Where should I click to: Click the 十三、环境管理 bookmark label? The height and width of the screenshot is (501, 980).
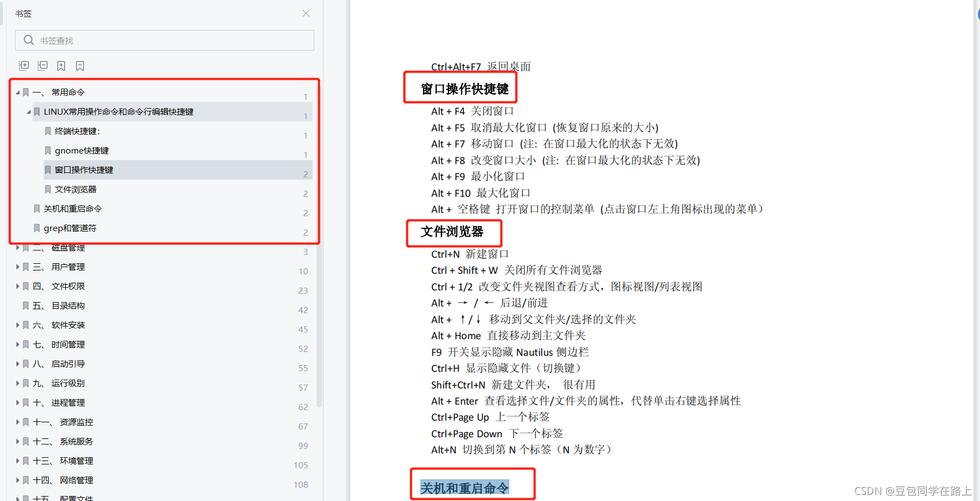[63, 461]
